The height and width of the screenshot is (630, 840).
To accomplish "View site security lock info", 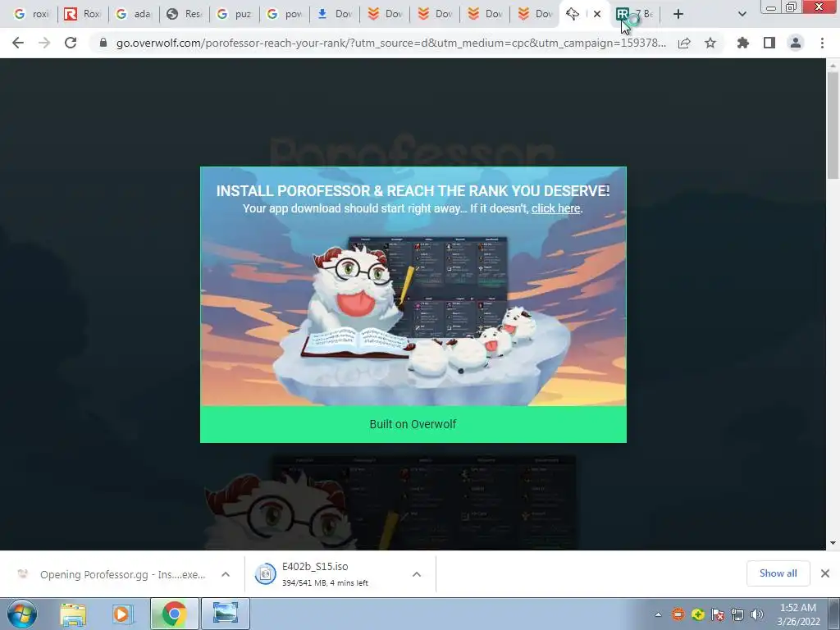I will [x=103, y=43].
